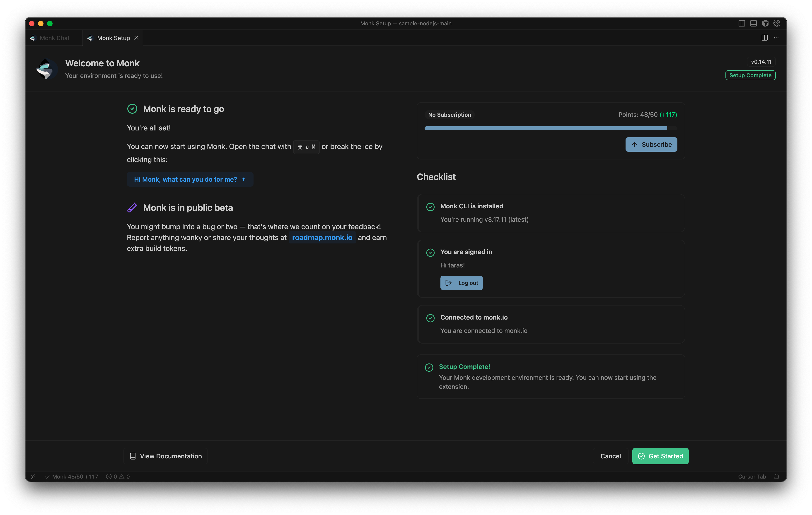Image resolution: width=812 pixels, height=515 pixels.
Task: Switch to the Monk Chat tab
Action: click(x=54, y=38)
